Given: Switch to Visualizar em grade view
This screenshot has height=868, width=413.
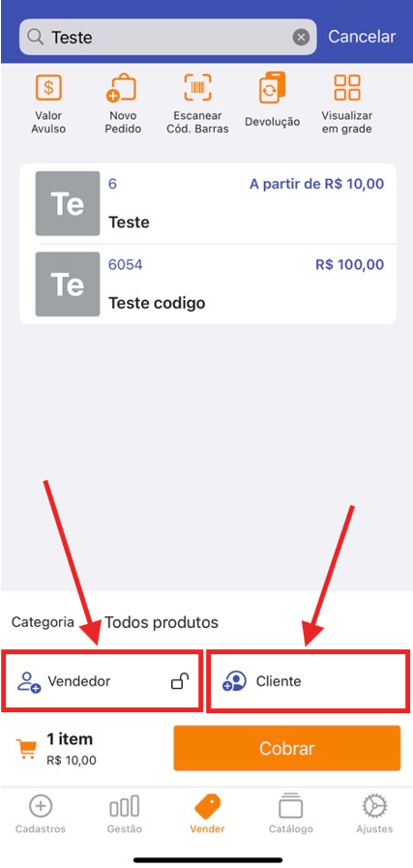Looking at the screenshot, I should tap(347, 88).
